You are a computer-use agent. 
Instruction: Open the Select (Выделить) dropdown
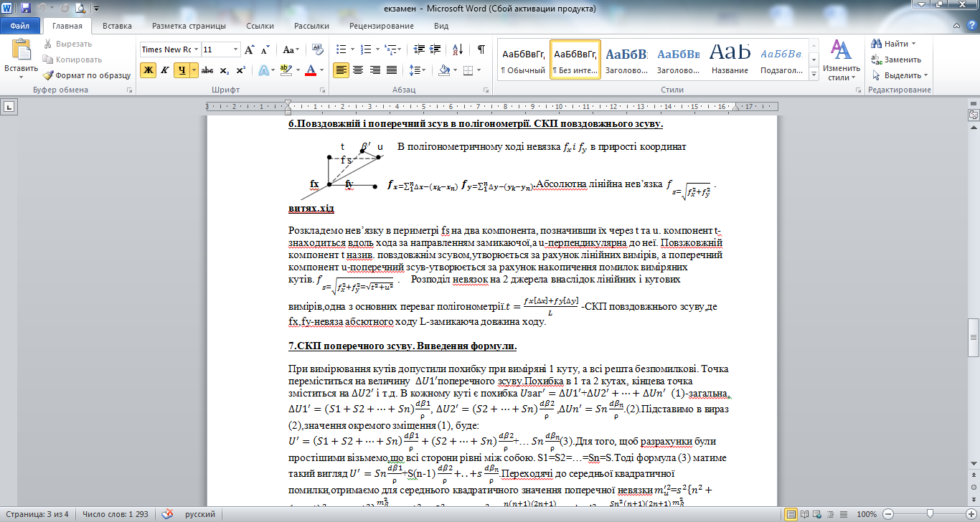(x=900, y=75)
